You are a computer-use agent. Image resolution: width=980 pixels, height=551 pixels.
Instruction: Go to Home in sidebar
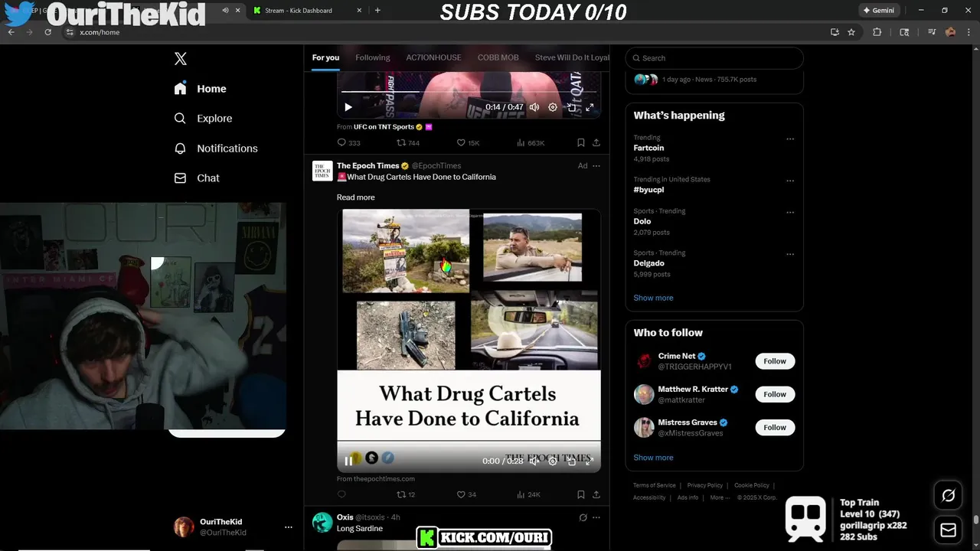point(200,89)
